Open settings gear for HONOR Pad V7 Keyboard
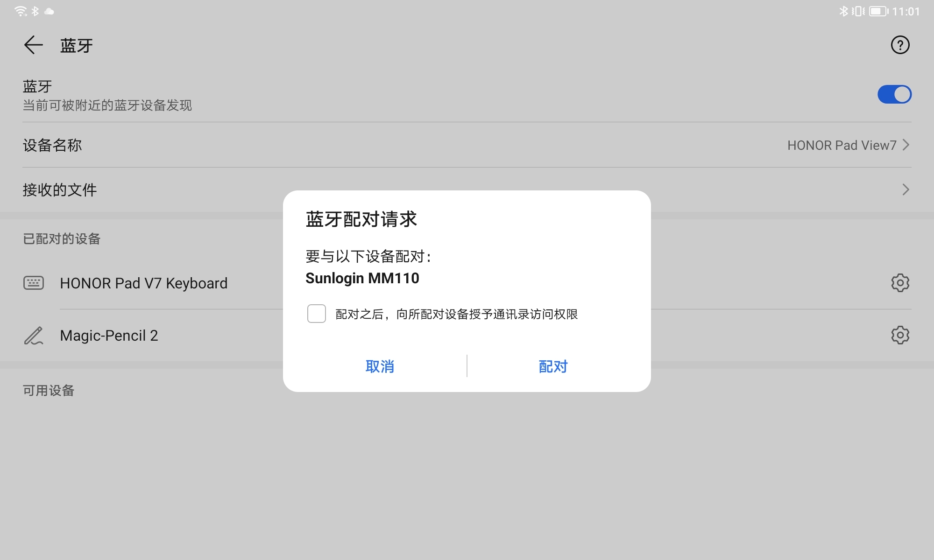 900,283
